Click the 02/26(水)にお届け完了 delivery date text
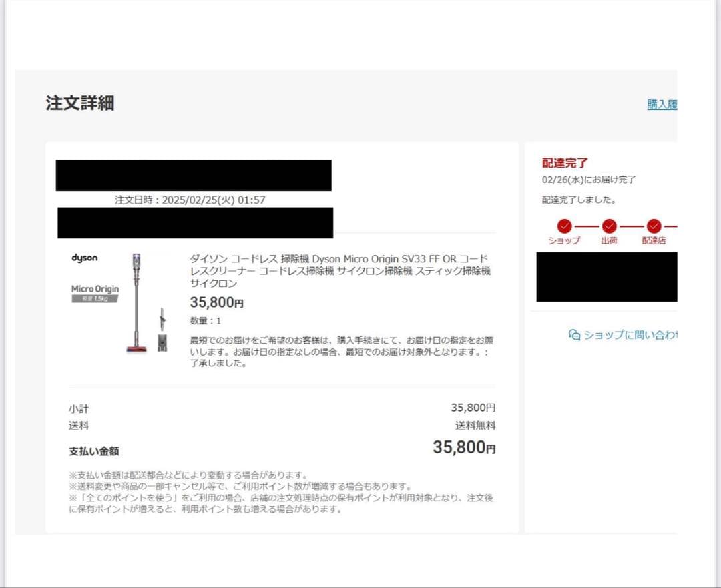This screenshot has height=588, width=721. click(589, 179)
